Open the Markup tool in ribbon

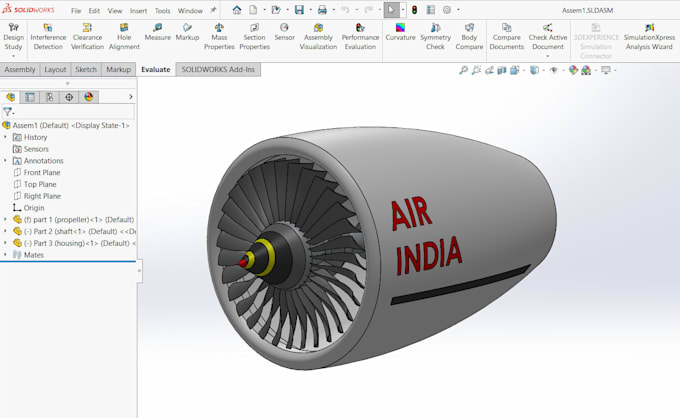pos(187,33)
